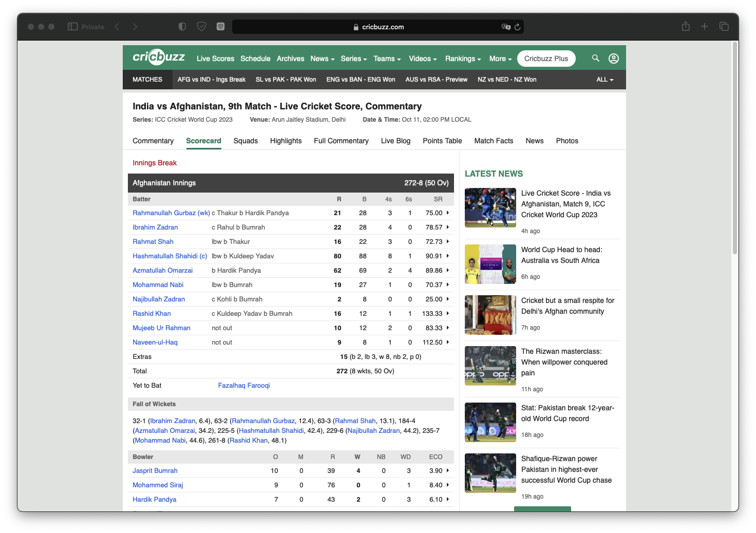This screenshot has height=533, width=756.
Task: Click the sidebar icon in the browser toolbar
Action: tap(72, 26)
